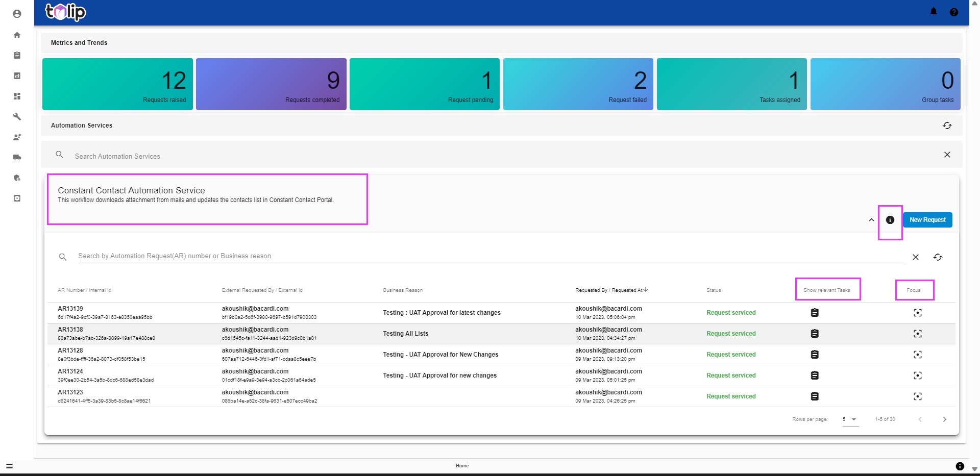Refresh the Automation Services section
This screenshot has width=980, height=476.
tap(947, 126)
